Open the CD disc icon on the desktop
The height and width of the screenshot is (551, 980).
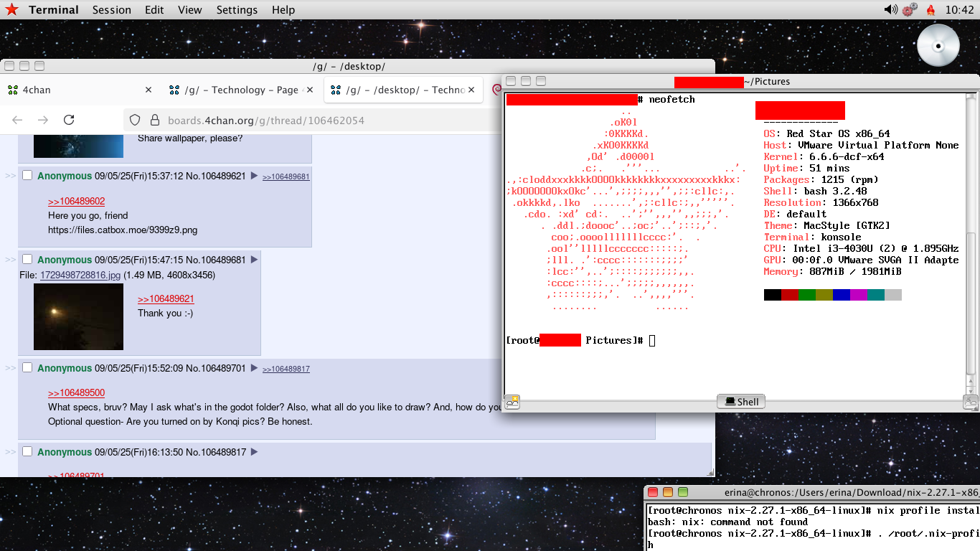[x=938, y=45]
